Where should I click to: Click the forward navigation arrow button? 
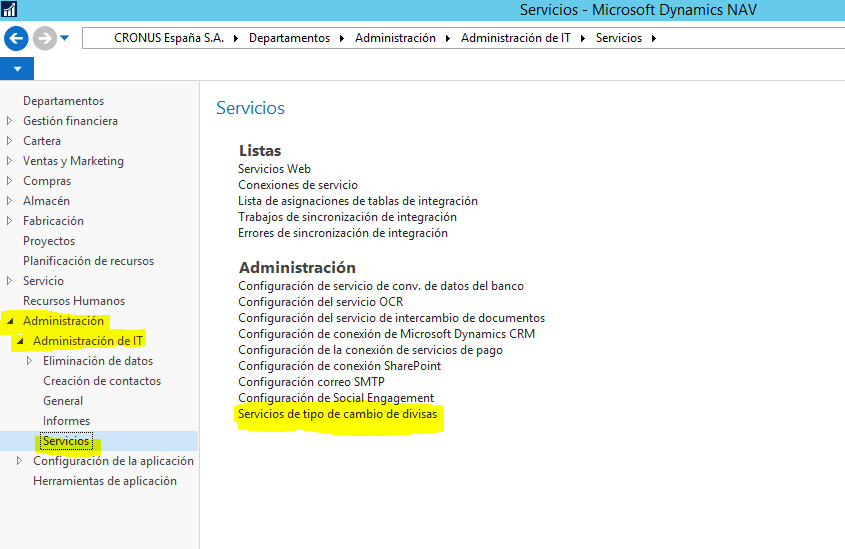tap(45, 39)
